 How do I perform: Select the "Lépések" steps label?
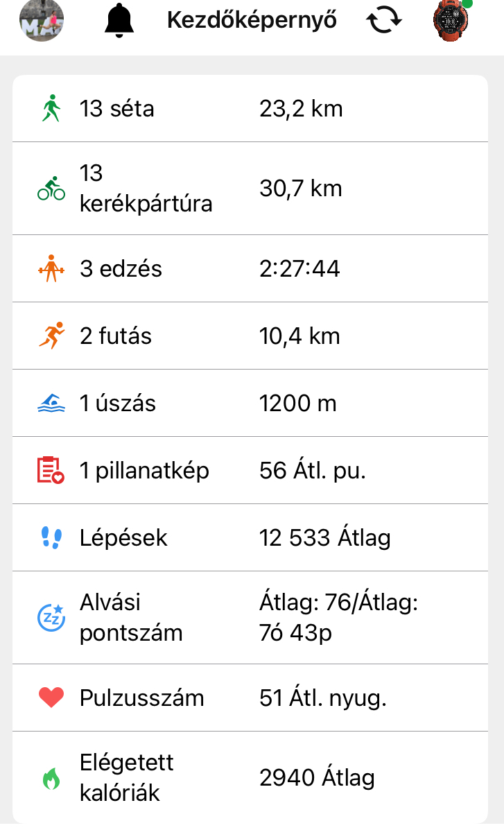coord(123,538)
